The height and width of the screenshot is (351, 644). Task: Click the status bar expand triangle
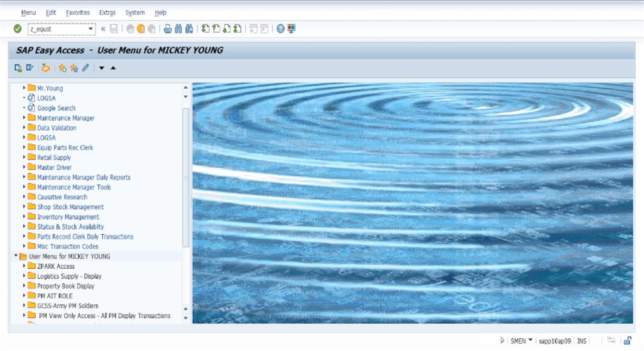502,340
